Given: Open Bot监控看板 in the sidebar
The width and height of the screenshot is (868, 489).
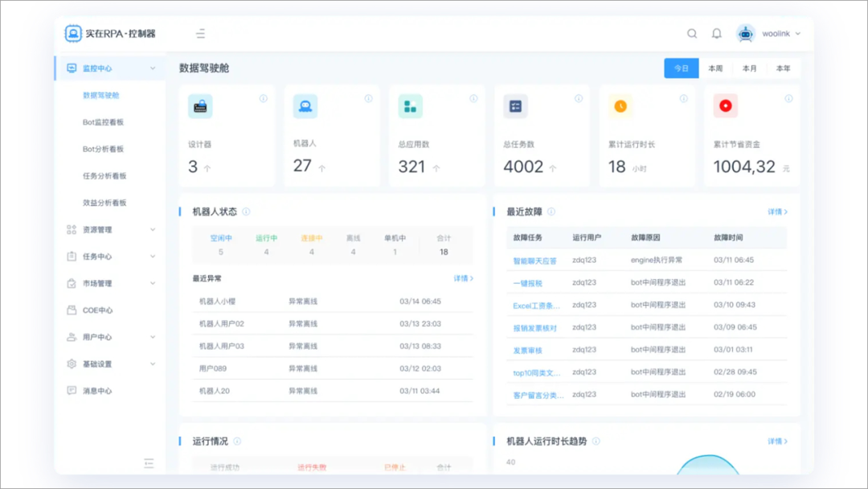Looking at the screenshot, I should click(103, 121).
